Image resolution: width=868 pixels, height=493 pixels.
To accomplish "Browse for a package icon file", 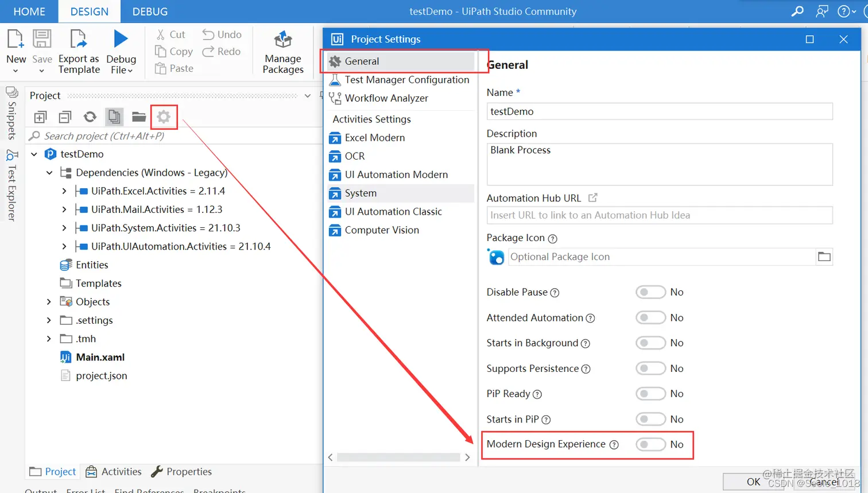I will click(824, 257).
